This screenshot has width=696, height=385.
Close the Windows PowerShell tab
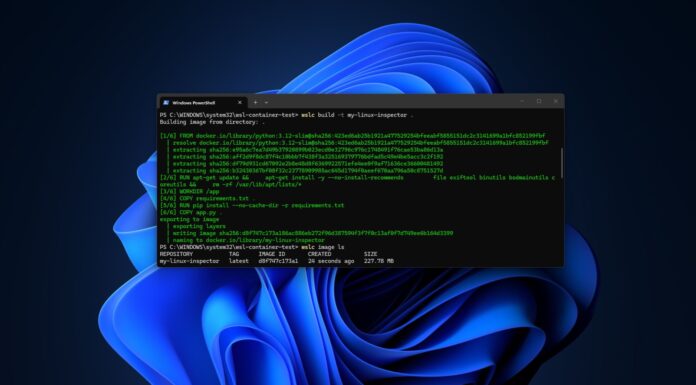[240, 103]
